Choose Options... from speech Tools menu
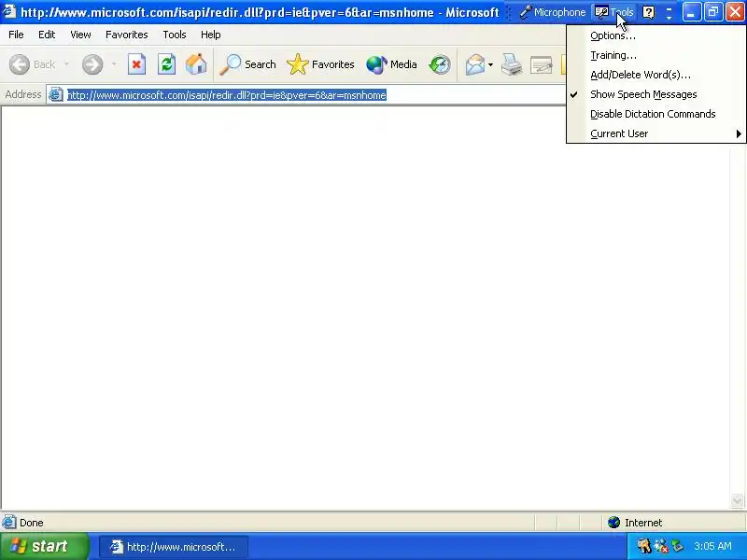This screenshot has width=747, height=560. [656, 35]
